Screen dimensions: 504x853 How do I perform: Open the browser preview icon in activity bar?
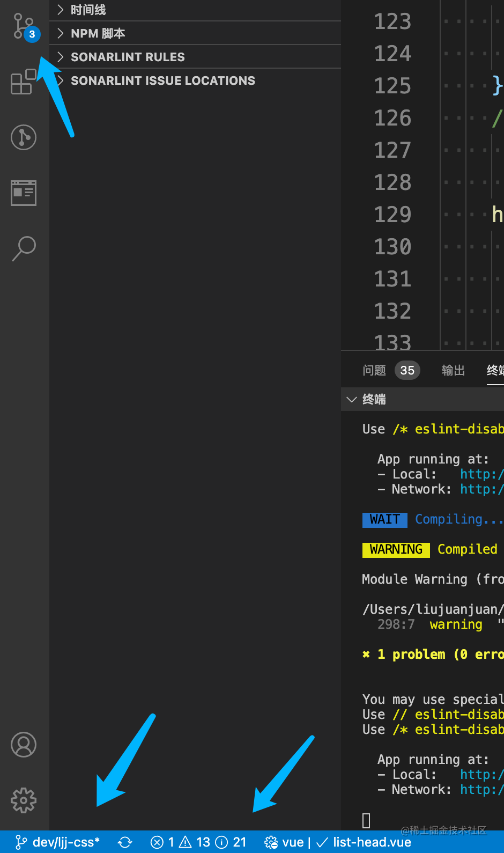(x=24, y=193)
